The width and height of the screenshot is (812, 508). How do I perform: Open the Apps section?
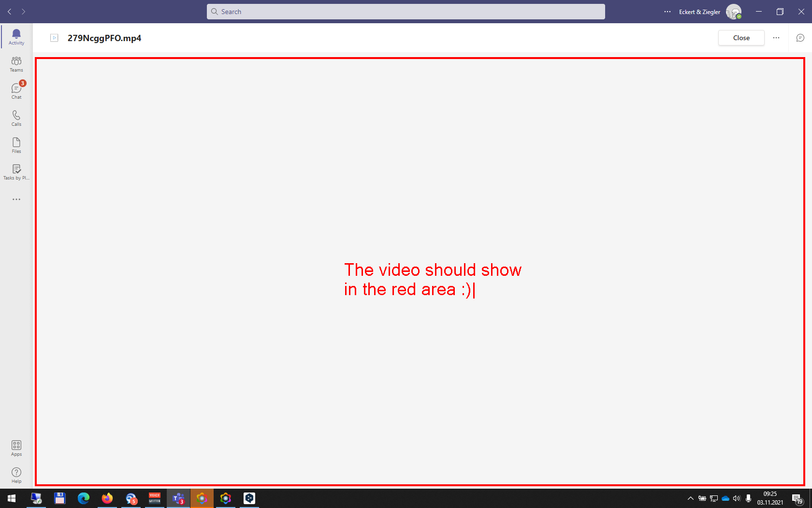(x=16, y=448)
